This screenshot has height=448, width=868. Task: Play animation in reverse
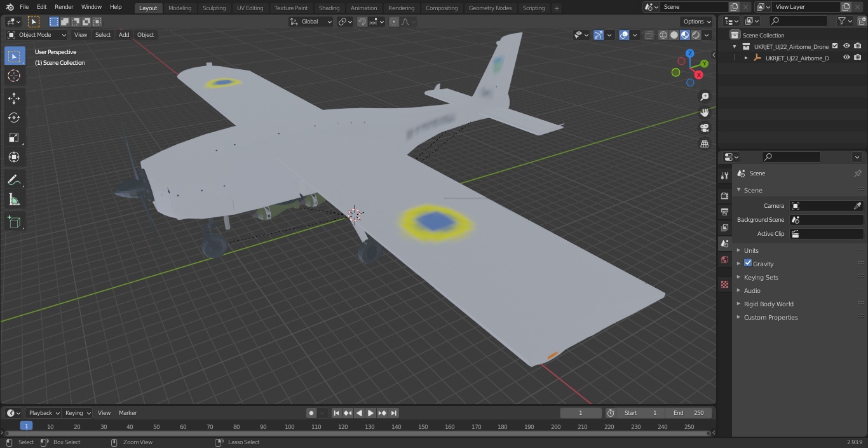[x=359, y=413]
